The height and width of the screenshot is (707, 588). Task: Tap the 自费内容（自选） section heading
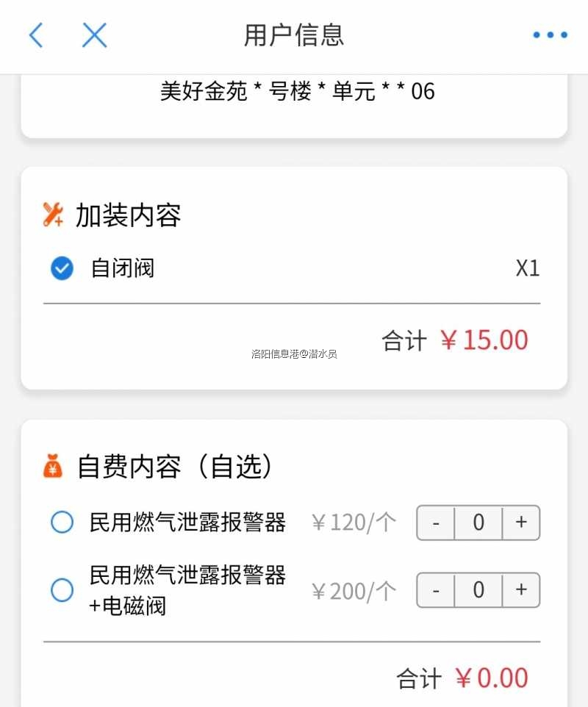click(176, 467)
